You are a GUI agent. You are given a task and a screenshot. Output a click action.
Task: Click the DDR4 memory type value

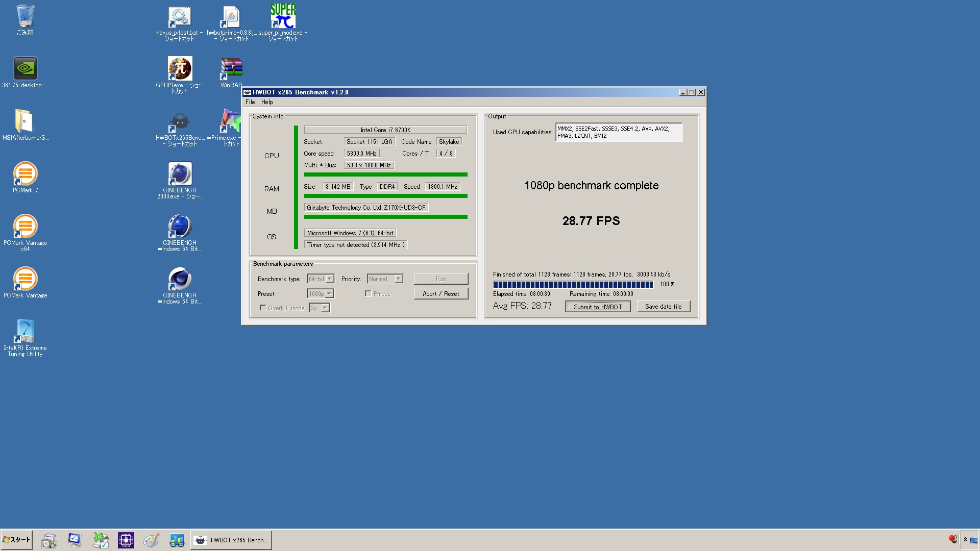tap(387, 187)
